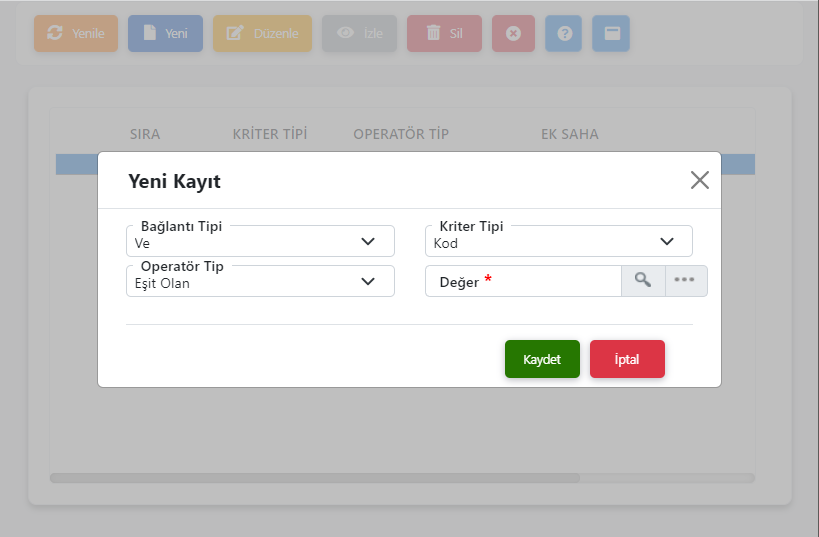Click the İzle eye button
The height and width of the screenshot is (537, 819).
[x=359, y=33]
